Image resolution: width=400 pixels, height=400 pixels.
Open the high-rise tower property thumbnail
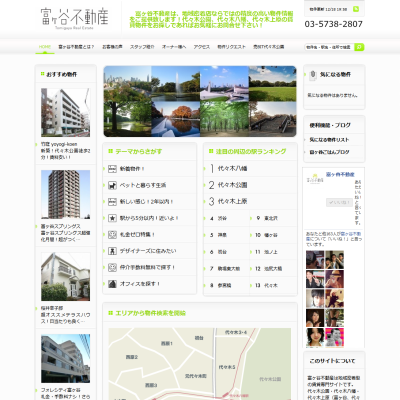65,194
